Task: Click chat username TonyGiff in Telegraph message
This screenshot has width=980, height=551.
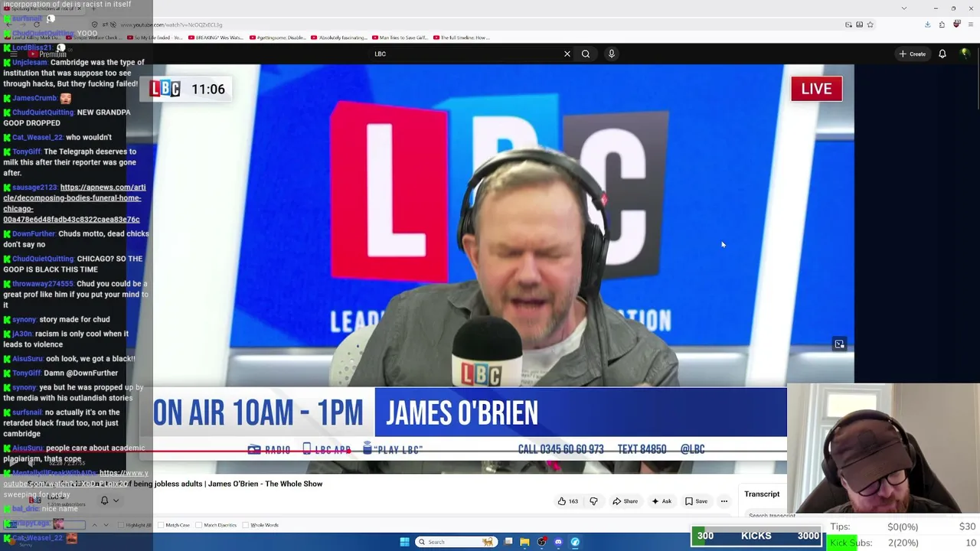Action: pyautogui.click(x=26, y=152)
